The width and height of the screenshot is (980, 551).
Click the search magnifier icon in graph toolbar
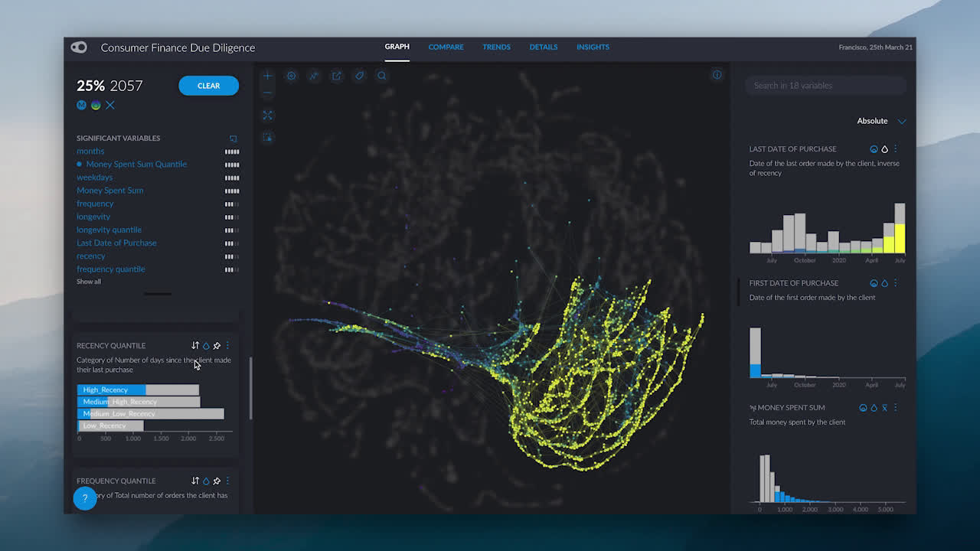[x=381, y=76]
